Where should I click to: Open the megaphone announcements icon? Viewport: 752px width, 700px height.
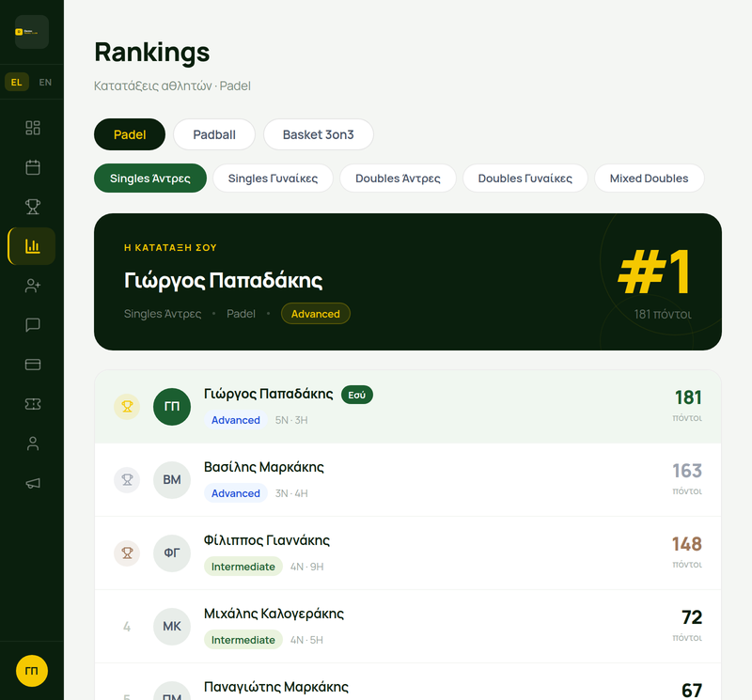[x=33, y=483]
